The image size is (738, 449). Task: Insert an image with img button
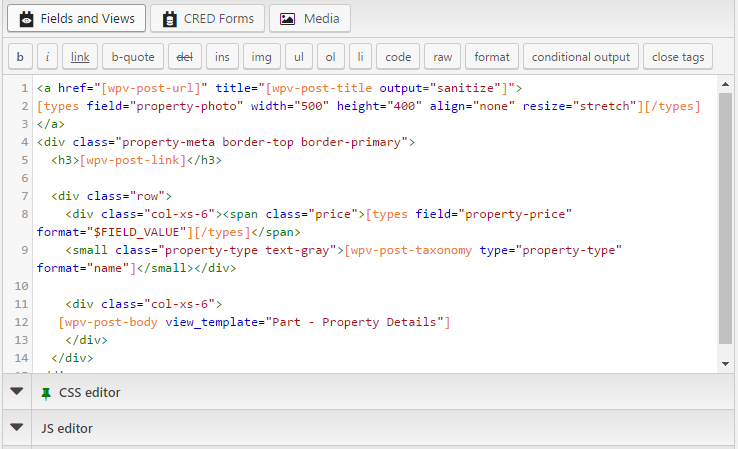coord(261,57)
